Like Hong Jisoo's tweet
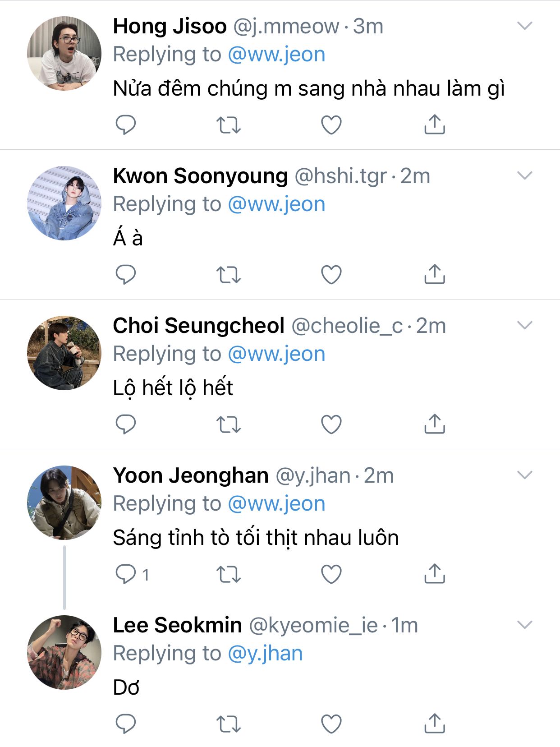Screen dimensions: 560x747 pyautogui.click(x=331, y=125)
